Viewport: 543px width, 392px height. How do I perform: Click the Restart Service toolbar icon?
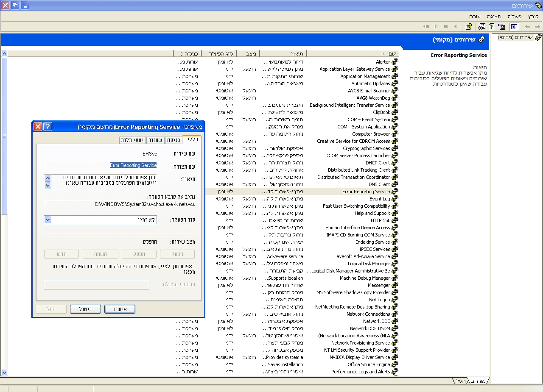click(426, 27)
